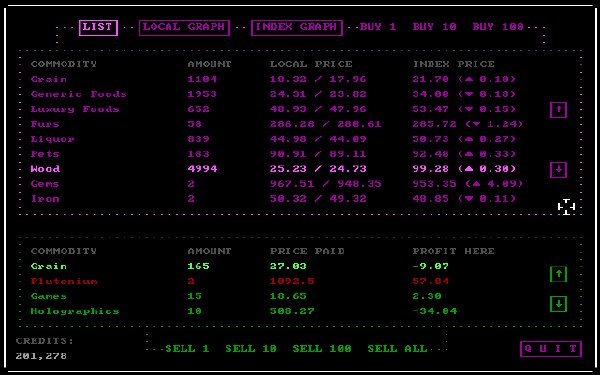Click the QUIT button
The height and width of the screenshot is (375, 600).
coord(551,349)
